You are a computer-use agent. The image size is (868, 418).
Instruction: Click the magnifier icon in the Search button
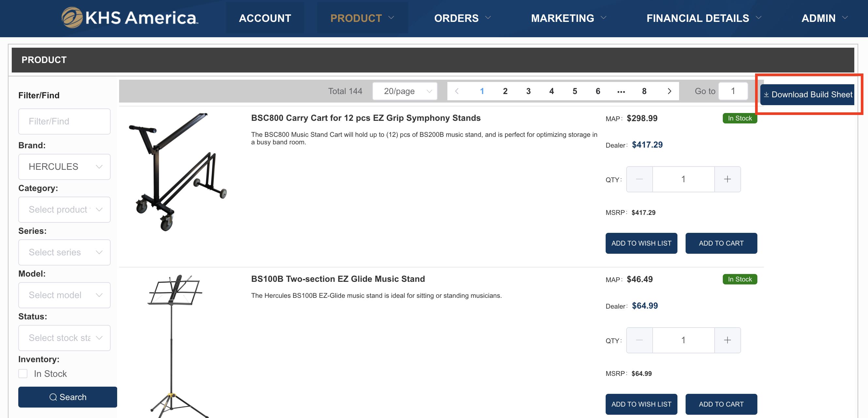coord(54,397)
